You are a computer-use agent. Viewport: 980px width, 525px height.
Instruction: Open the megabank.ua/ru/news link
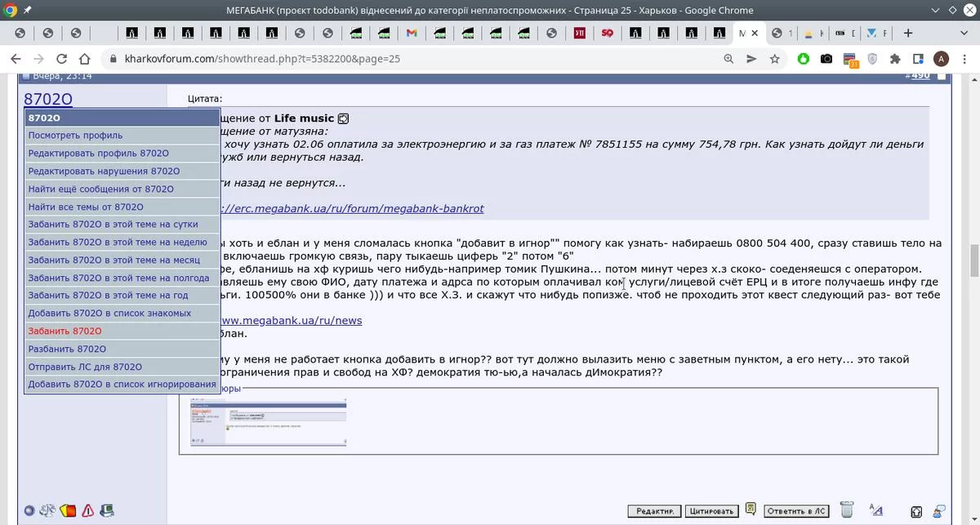290,321
